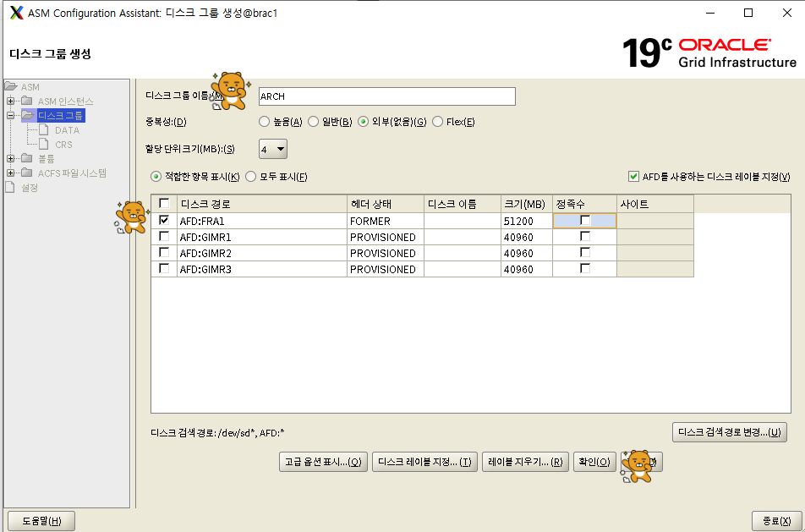Toggle 정족수 checkbox for AFD:FRA1 row
The width and height of the screenshot is (805, 532).
(x=585, y=220)
